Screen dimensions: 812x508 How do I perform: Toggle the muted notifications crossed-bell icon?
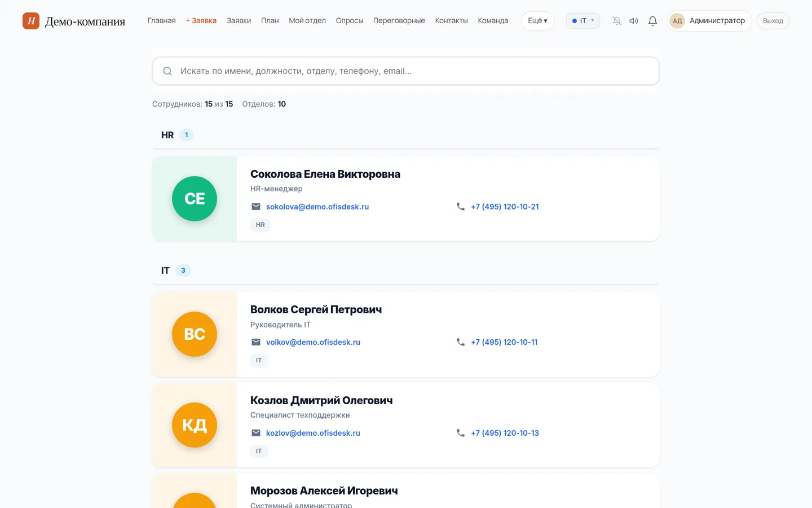coord(617,21)
